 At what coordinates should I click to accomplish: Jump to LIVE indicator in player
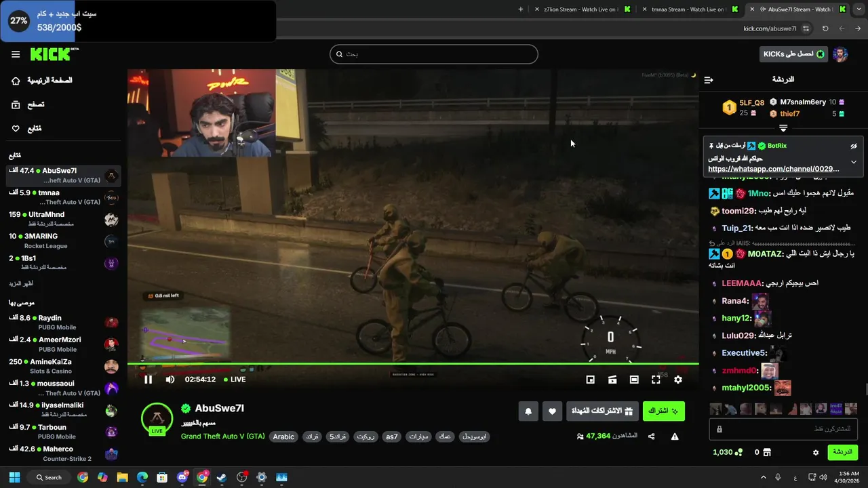pos(235,380)
